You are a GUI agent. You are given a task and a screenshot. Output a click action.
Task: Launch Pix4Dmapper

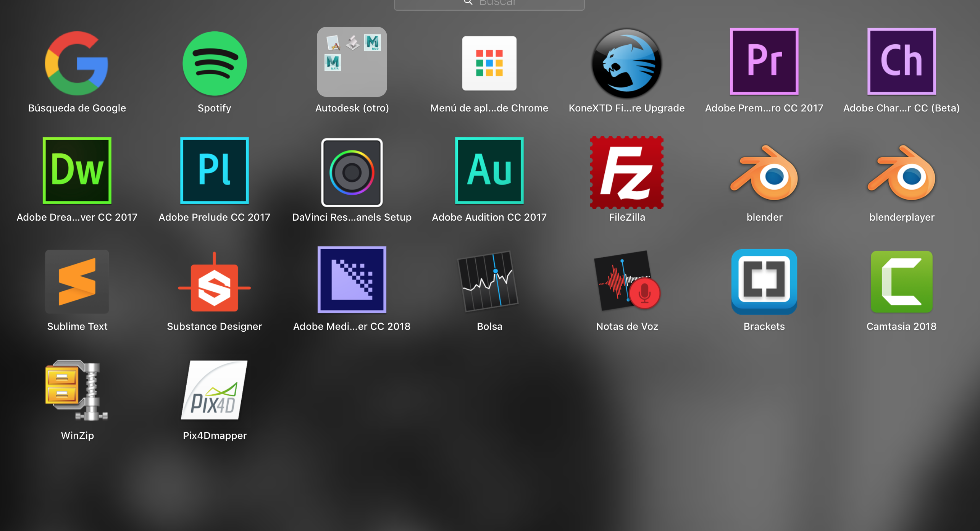(x=215, y=390)
